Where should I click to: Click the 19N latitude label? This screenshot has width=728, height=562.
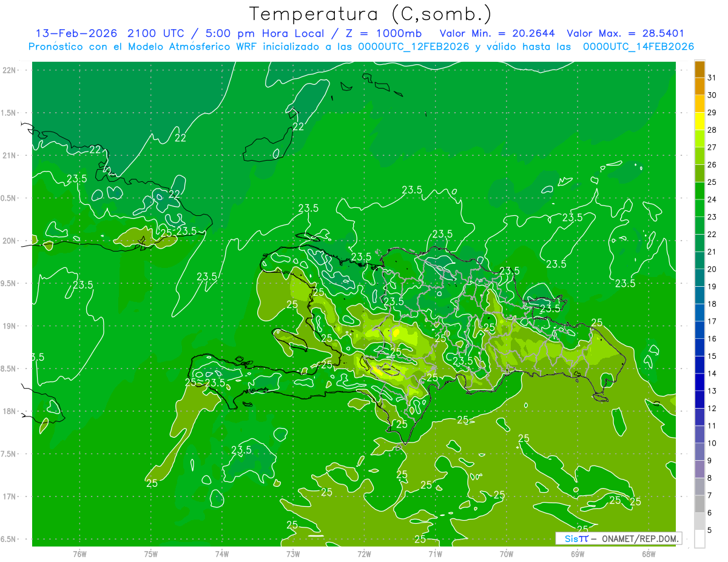point(10,326)
